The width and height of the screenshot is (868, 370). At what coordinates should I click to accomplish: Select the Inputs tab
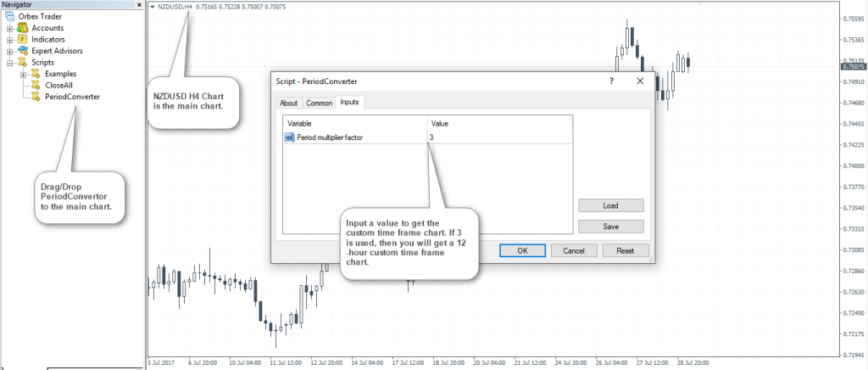point(349,102)
